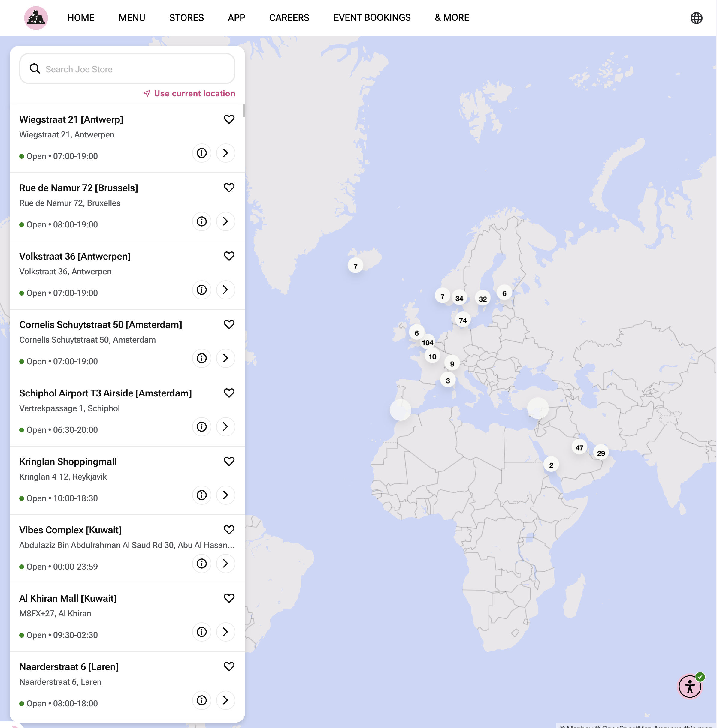Open Naarderstraat 6 [Laren] chevron arrow
The image size is (717, 728).
pyautogui.click(x=225, y=700)
